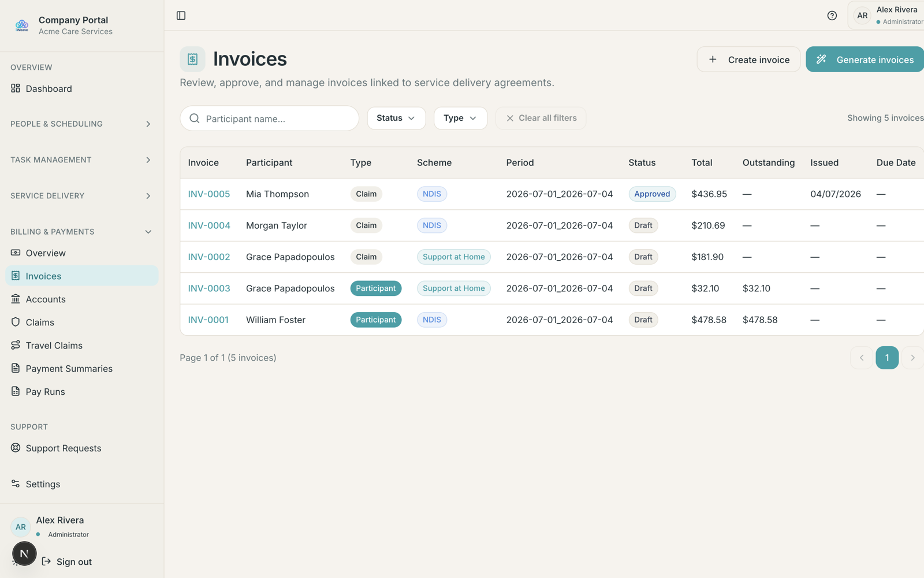Open invoice INV-0005

209,194
